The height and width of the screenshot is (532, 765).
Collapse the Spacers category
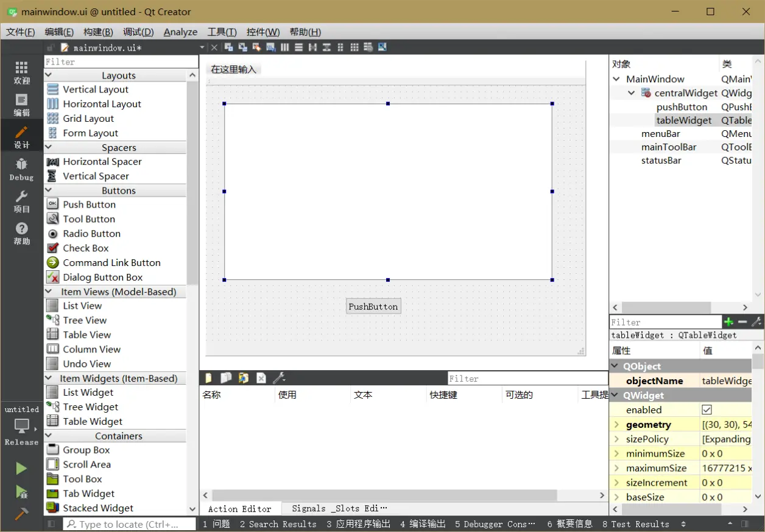point(49,147)
